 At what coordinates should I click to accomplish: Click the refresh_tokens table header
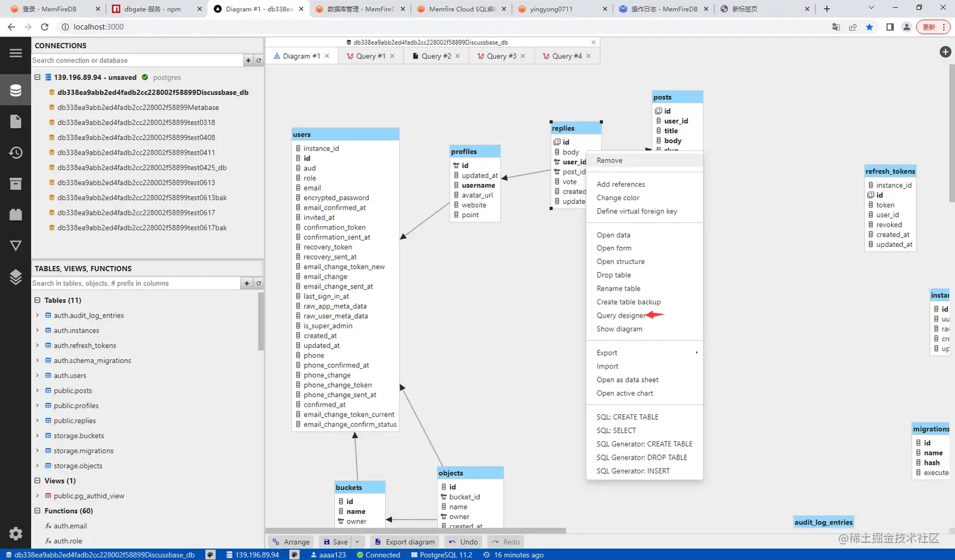[890, 171]
